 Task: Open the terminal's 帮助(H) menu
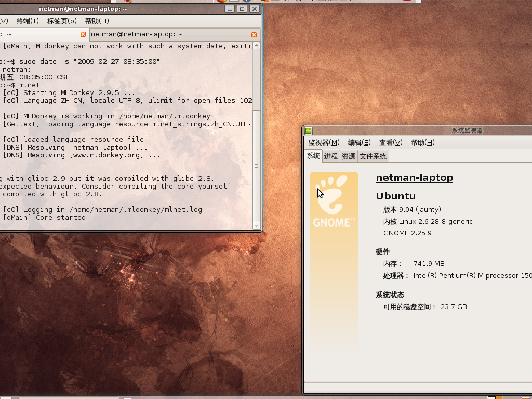click(97, 21)
